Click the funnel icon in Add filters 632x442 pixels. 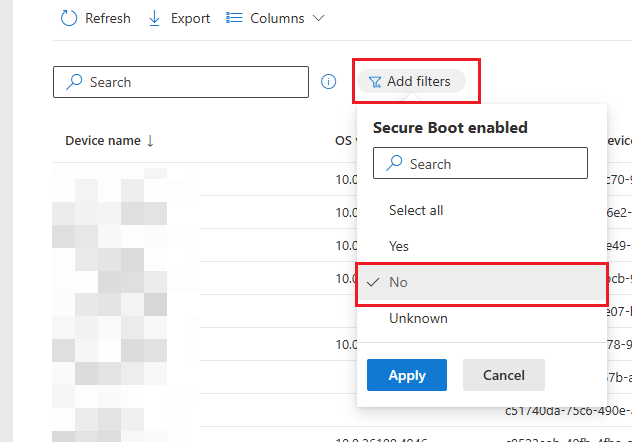(375, 82)
